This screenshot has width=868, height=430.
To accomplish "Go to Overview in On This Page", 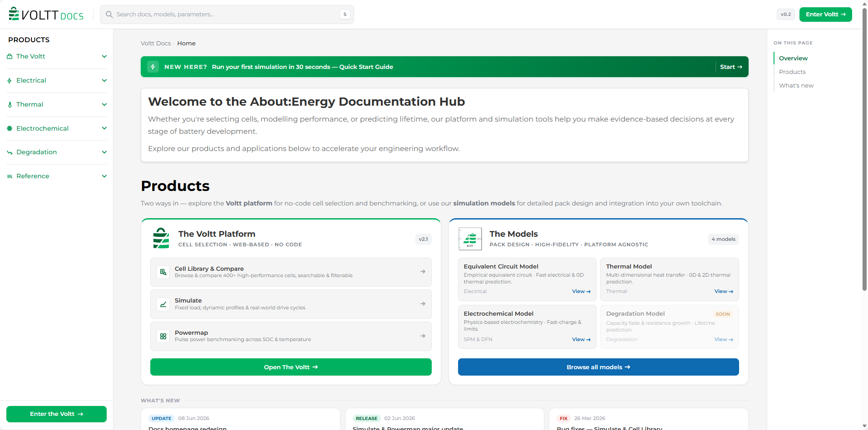I will coord(793,59).
